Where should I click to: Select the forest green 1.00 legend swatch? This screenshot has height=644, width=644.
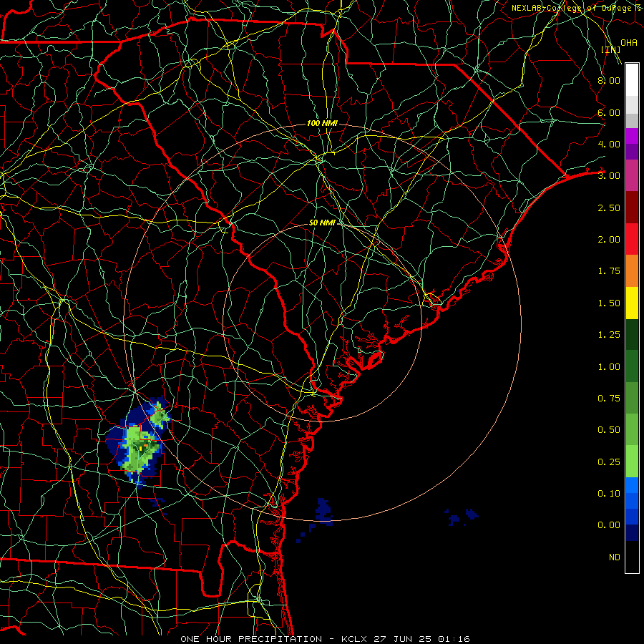point(632,366)
